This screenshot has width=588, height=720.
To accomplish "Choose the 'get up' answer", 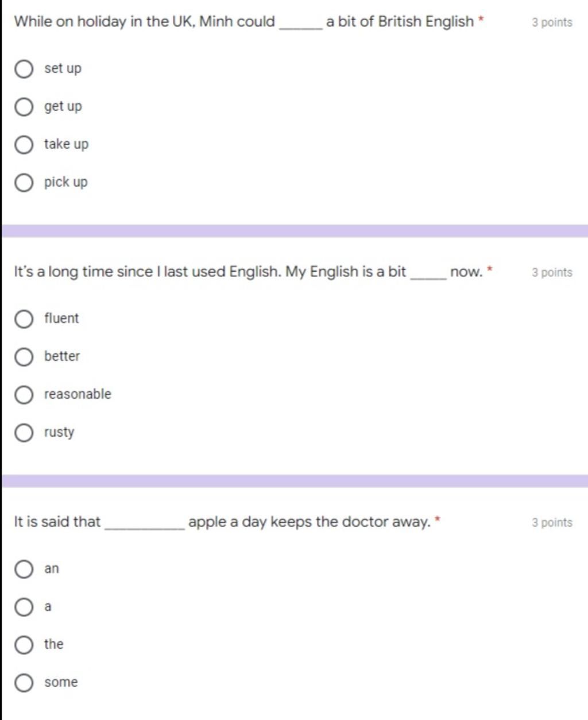I will 24,107.
